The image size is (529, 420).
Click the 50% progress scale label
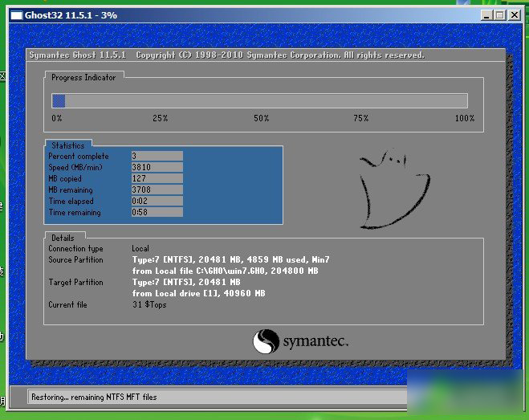point(262,118)
